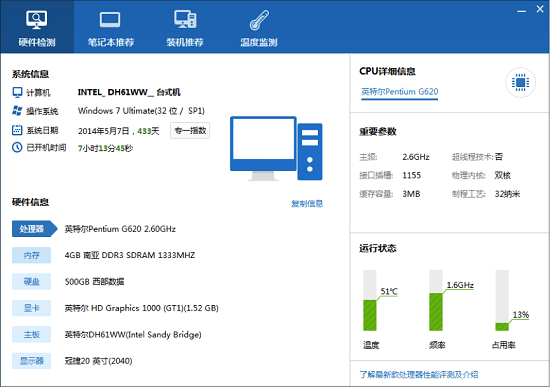Click the socket value 1155
550x387 pixels.
(411, 175)
